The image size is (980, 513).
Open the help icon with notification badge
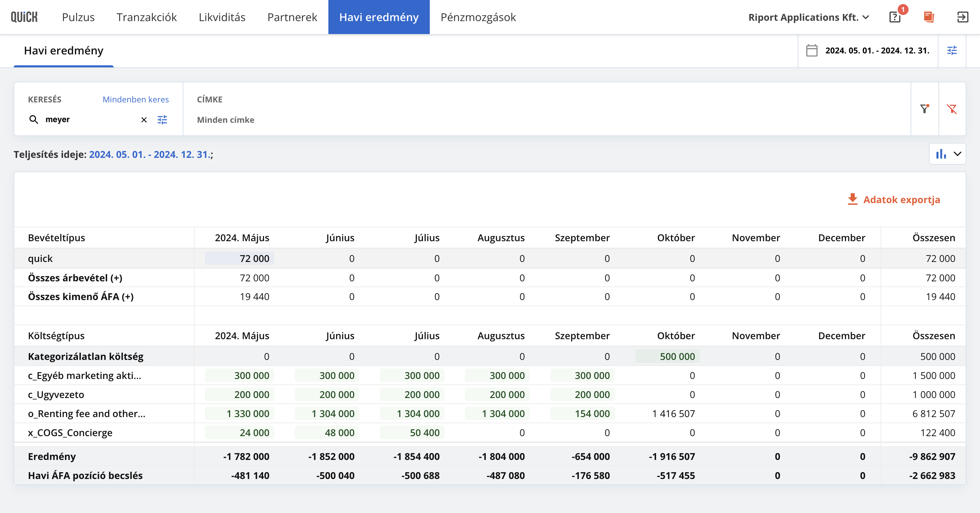tap(895, 17)
